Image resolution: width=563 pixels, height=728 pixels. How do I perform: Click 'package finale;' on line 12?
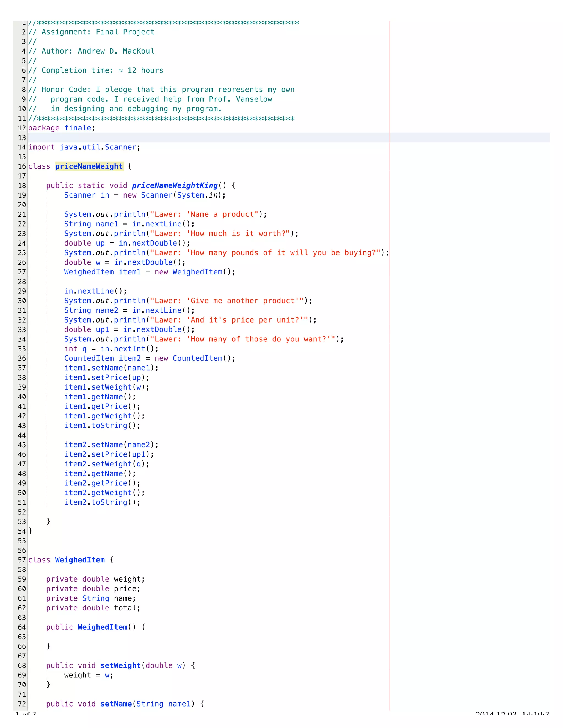pos(62,128)
